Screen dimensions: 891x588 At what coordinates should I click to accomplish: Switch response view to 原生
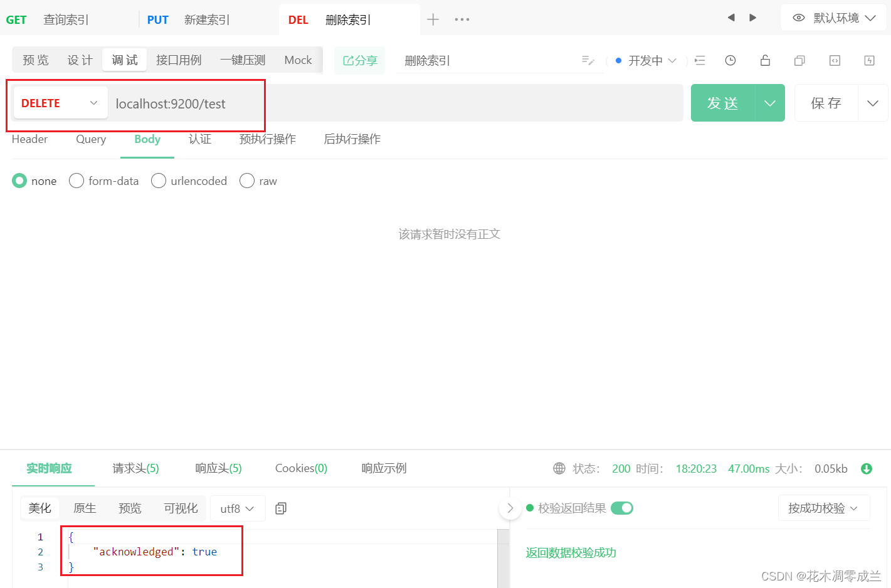85,508
